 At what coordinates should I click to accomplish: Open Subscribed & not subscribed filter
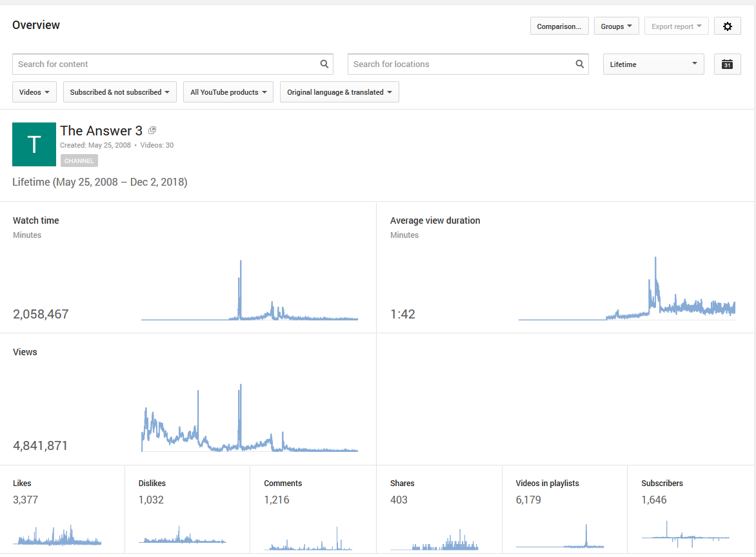(x=119, y=92)
